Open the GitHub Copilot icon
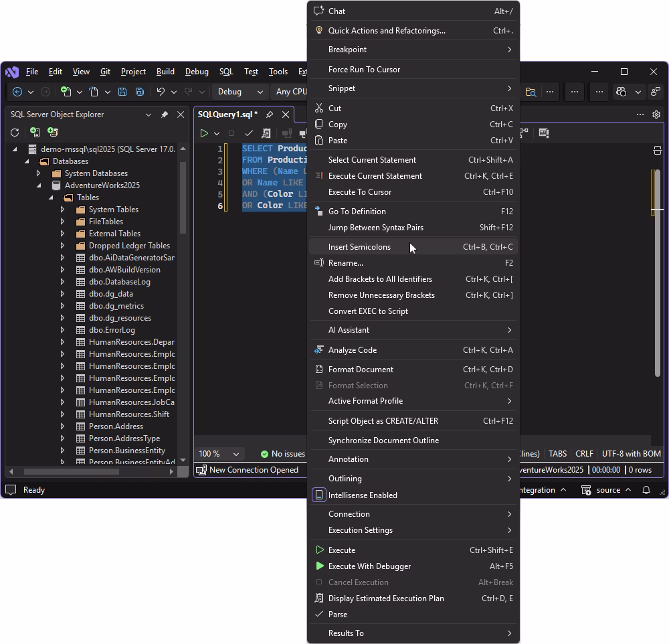The height and width of the screenshot is (644, 669). [x=622, y=92]
